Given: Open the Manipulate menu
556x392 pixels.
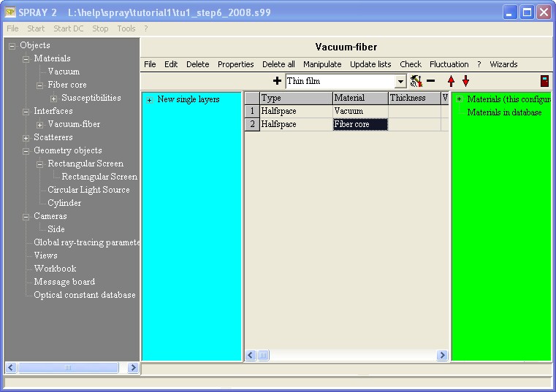Looking at the screenshot, I should pyautogui.click(x=322, y=64).
